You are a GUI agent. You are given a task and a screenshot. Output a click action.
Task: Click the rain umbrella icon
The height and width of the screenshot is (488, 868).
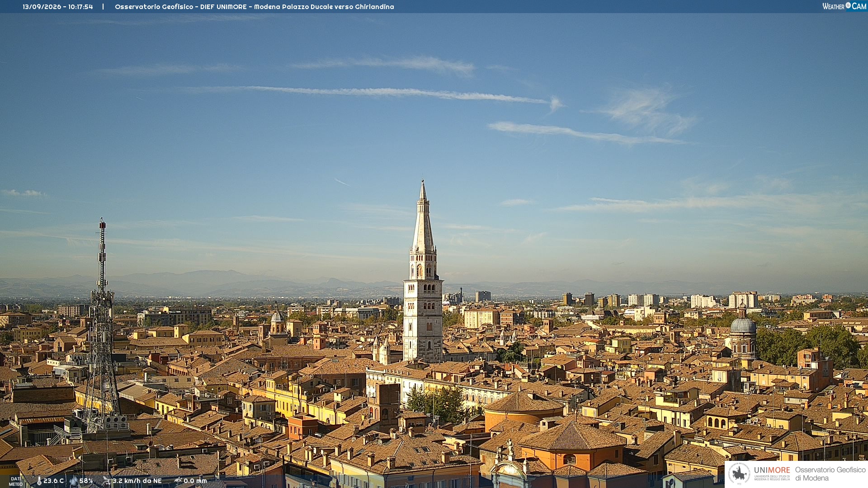[178, 481]
